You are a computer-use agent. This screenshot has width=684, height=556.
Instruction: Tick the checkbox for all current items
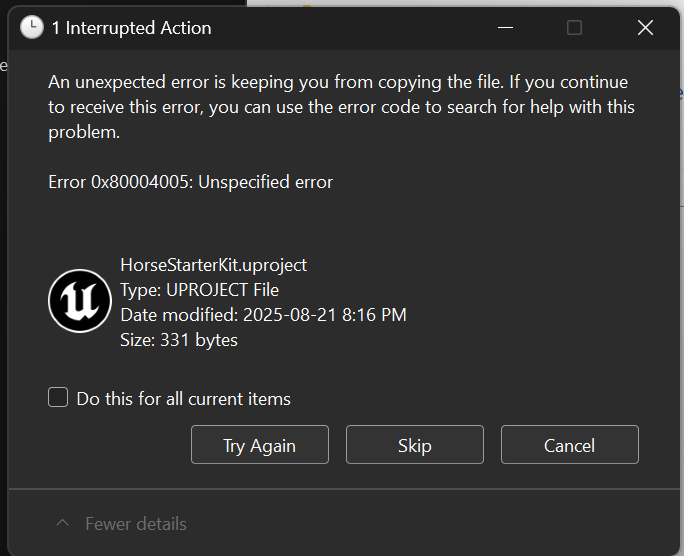coord(58,398)
